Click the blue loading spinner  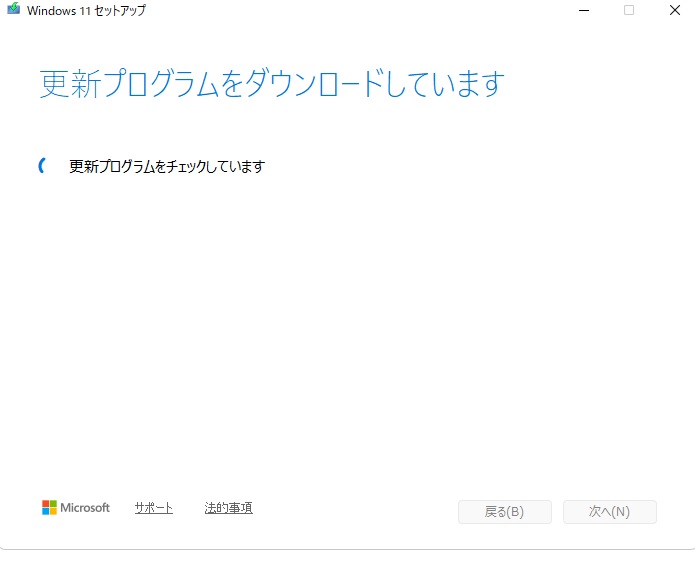click(x=42, y=166)
